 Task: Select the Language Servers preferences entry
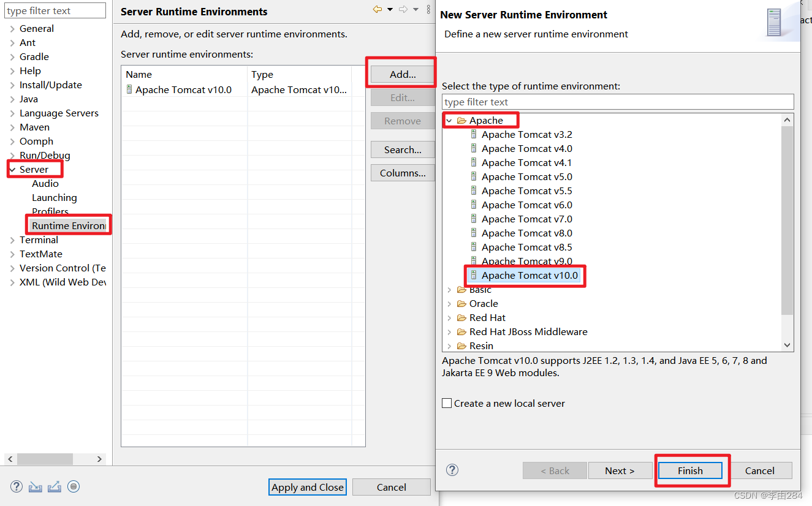pyautogui.click(x=59, y=113)
